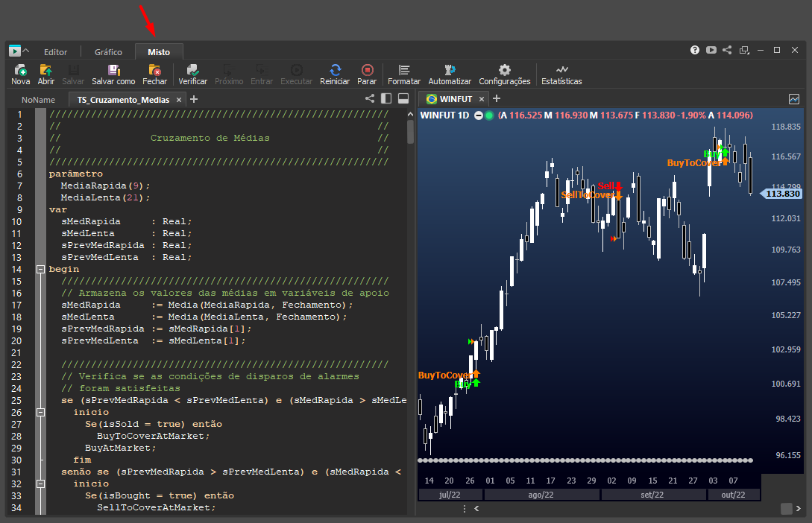
Task: Select the TS_Cruzamento_Medias tab
Action: 123,99
